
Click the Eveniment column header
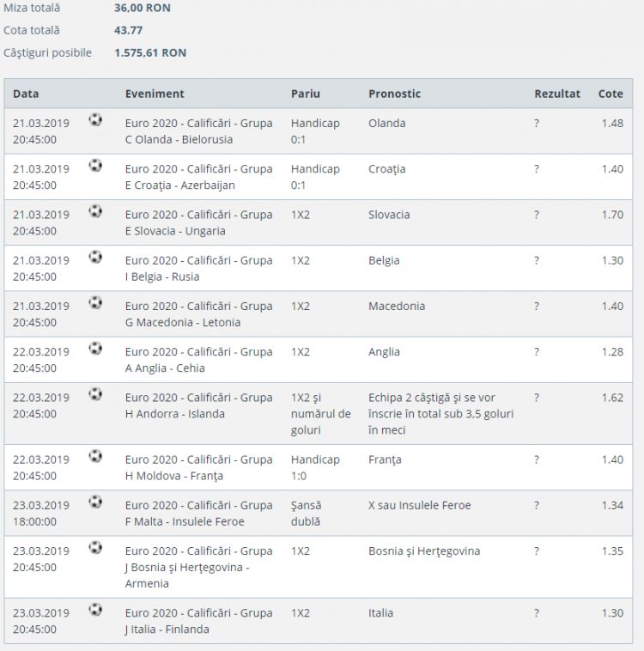155,94
